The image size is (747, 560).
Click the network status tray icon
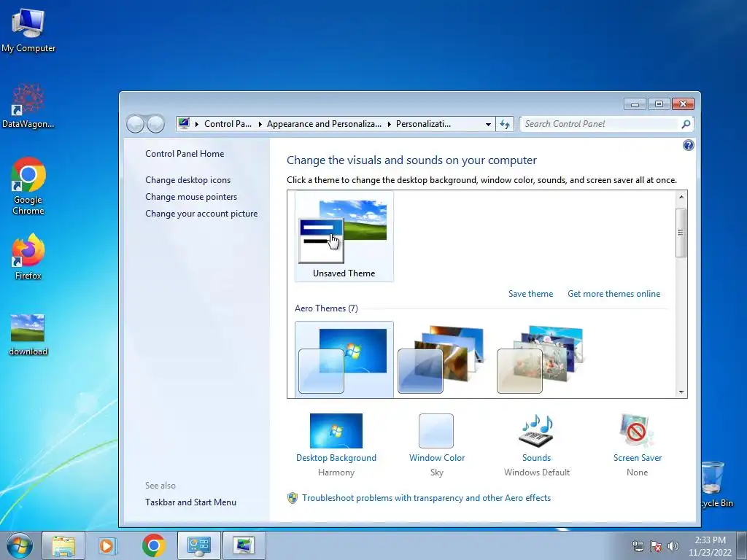coord(638,546)
